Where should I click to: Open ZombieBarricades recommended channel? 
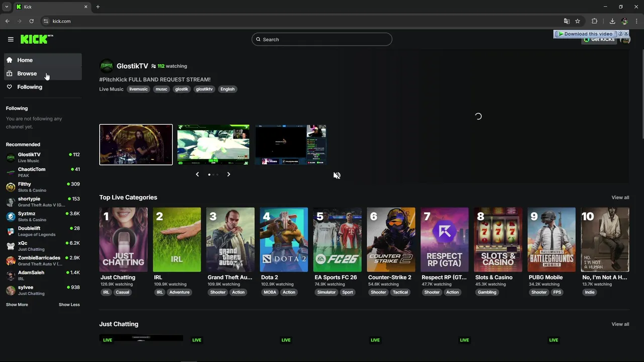pyautogui.click(x=43, y=260)
